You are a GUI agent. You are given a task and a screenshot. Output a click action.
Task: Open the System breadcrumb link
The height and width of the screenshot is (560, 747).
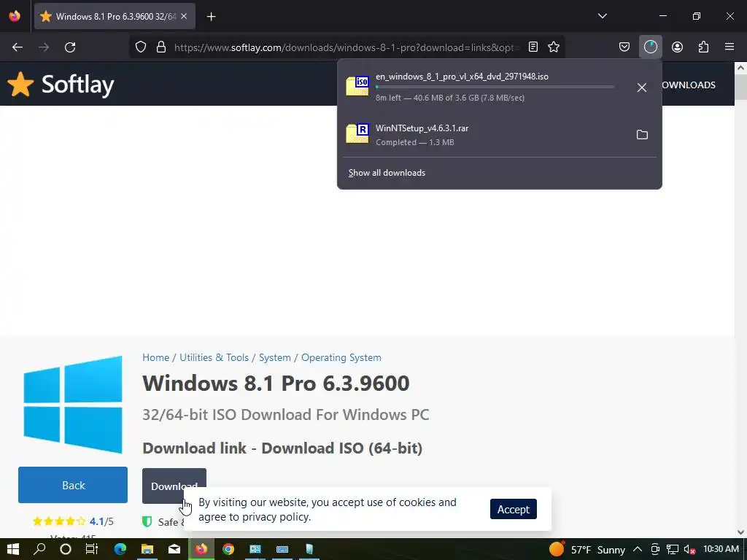[x=275, y=357]
